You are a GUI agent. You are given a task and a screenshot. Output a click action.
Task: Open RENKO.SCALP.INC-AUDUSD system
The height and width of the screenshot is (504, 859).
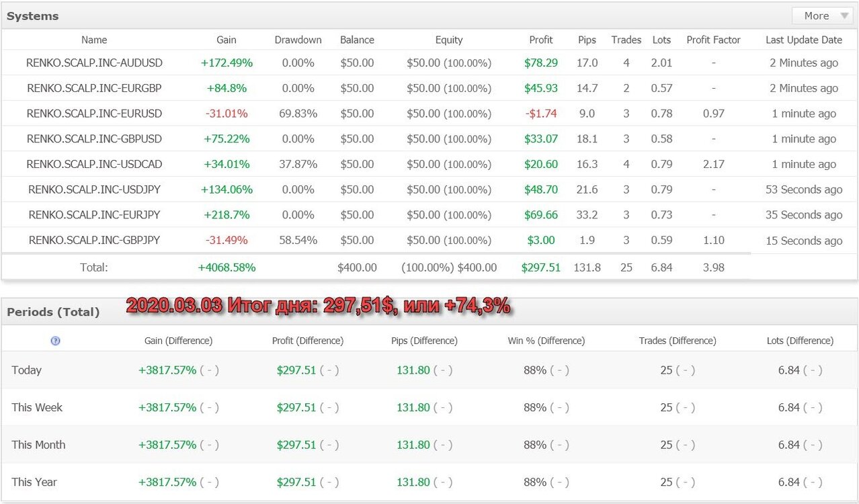coord(94,63)
